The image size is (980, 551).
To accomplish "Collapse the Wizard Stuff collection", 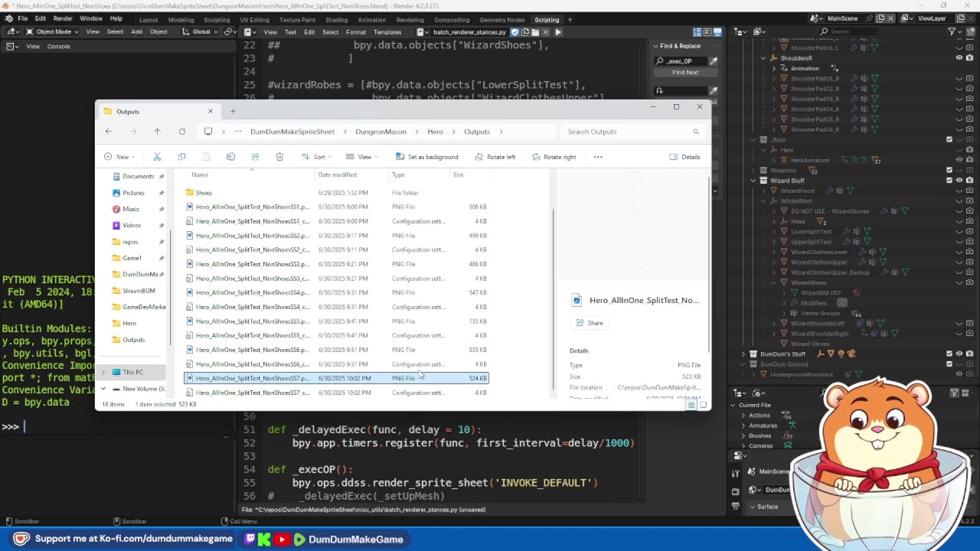I will point(753,181).
